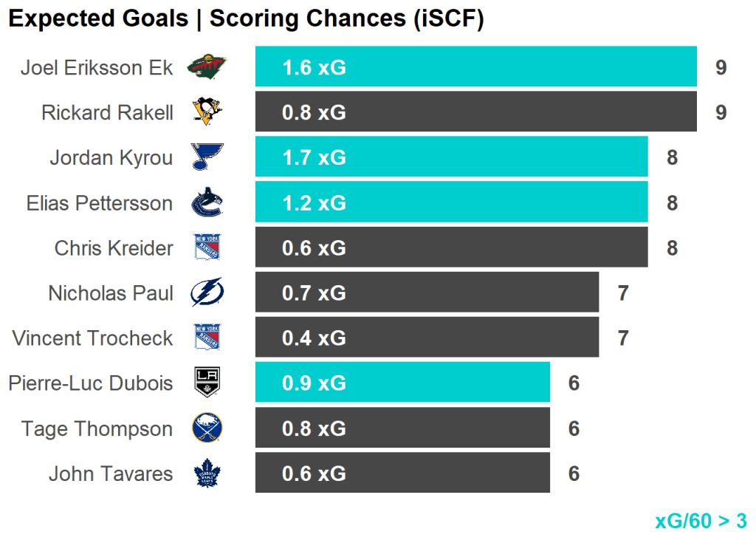This screenshot has width=756, height=540.
Task: Click the St. Louis Blues logo icon
Action: (x=207, y=157)
